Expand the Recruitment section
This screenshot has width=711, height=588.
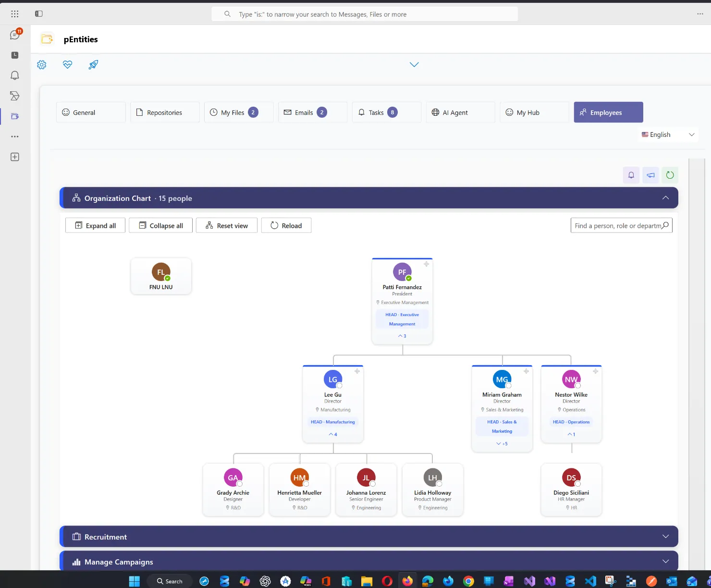(665, 537)
